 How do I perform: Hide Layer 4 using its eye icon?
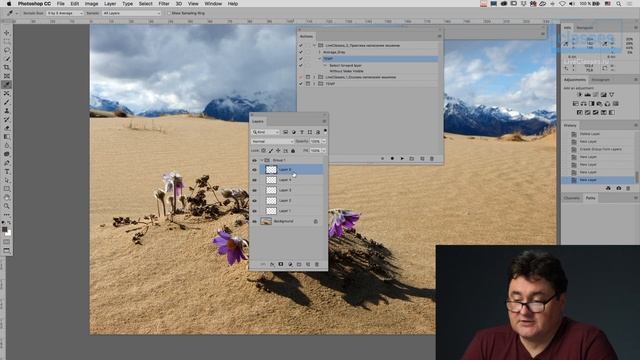pyautogui.click(x=254, y=180)
